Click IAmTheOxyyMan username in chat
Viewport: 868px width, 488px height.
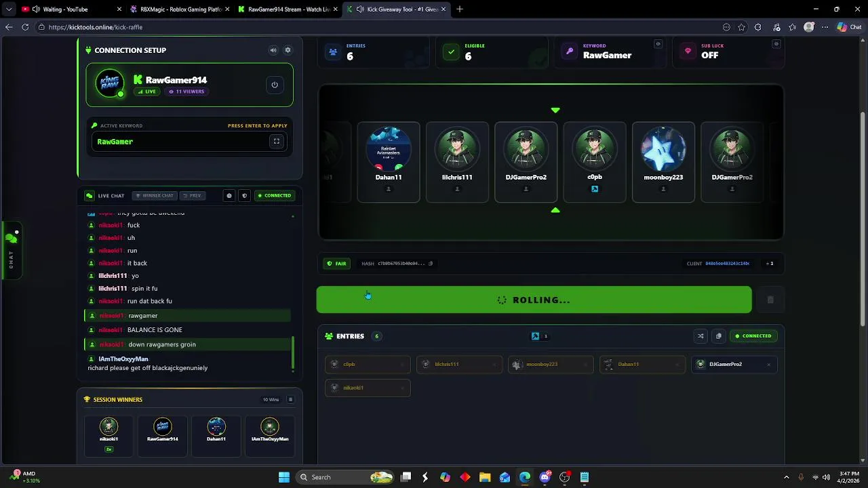[x=123, y=359]
